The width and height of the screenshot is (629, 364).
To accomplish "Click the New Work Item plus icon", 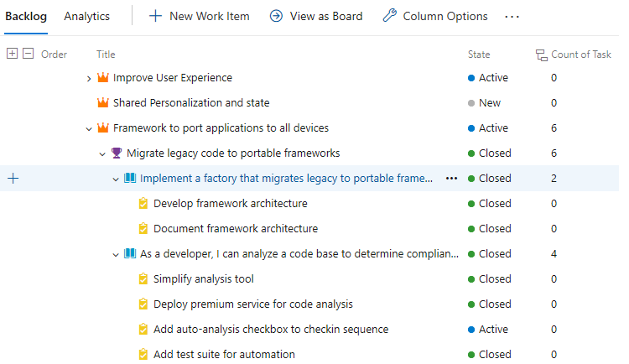I will coord(155,16).
